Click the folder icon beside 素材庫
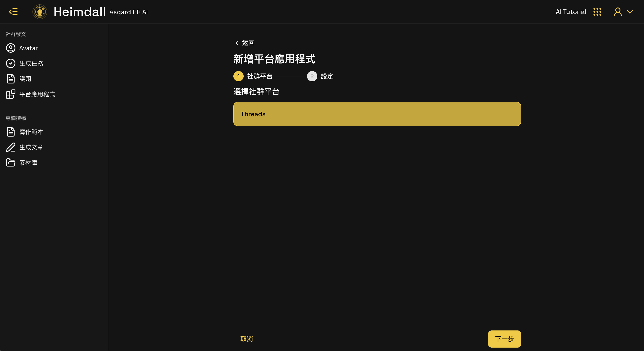Viewport: 644px width, 351px height. 10,162
